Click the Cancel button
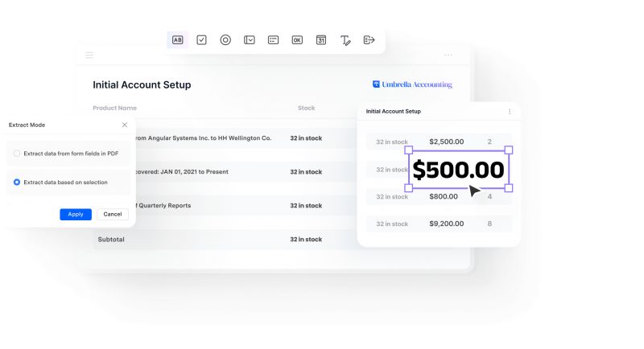This screenshot has height=349, width=644. (113, 214)
